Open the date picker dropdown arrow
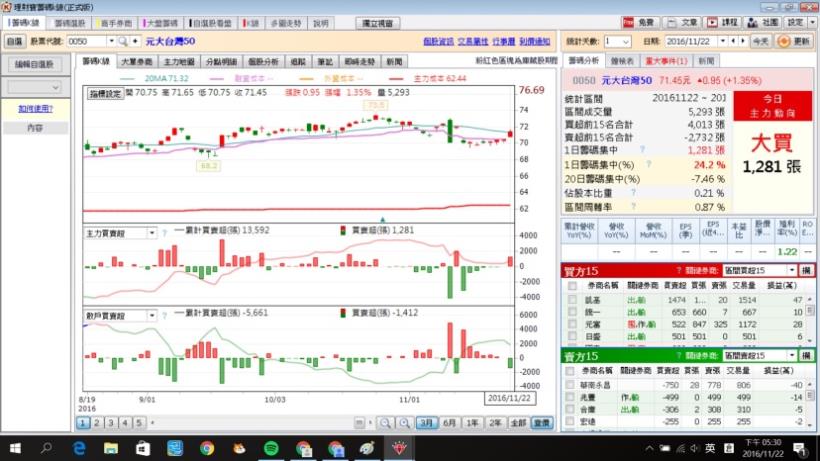820x461 pixels. (723, 41)
